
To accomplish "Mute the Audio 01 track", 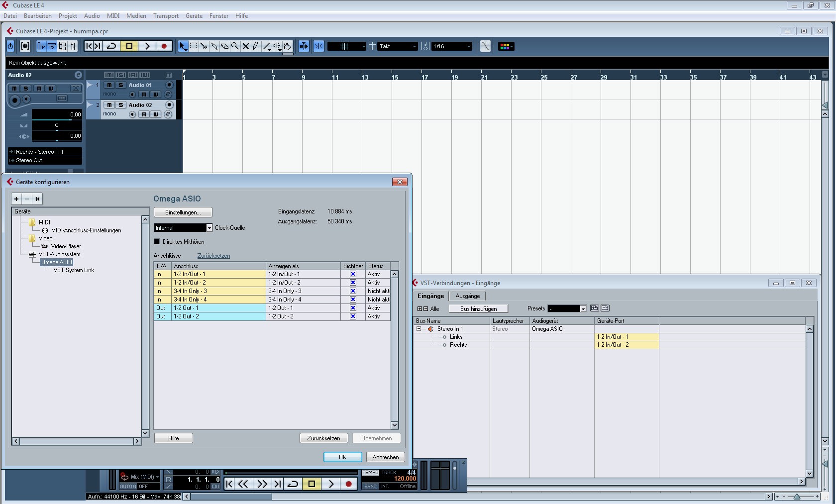I will coord(109,85).
